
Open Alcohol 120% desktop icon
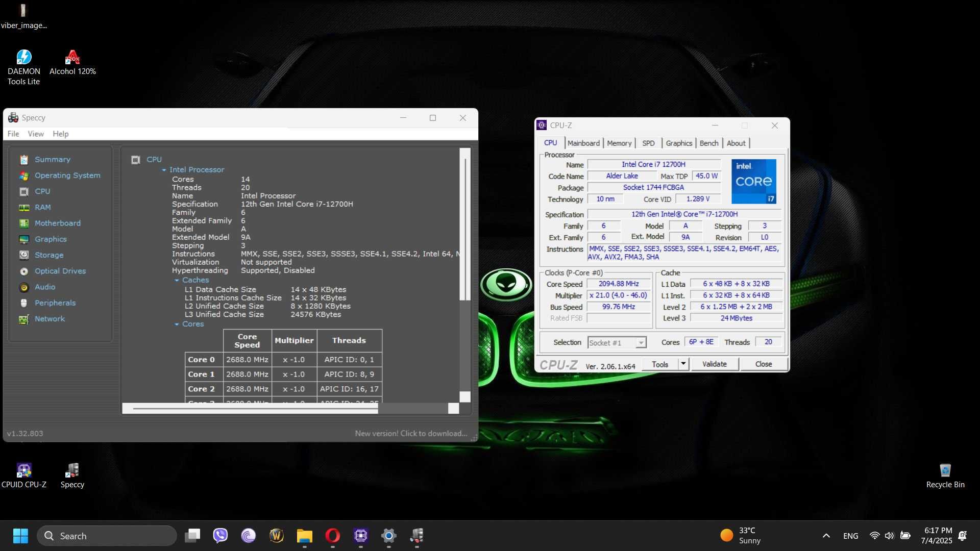point(72,62)
